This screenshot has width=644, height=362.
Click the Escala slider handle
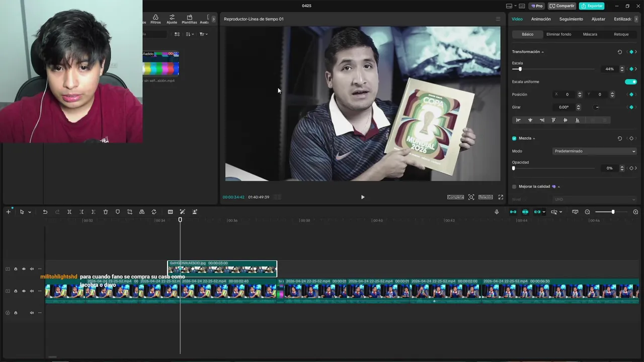coord(520,69)
